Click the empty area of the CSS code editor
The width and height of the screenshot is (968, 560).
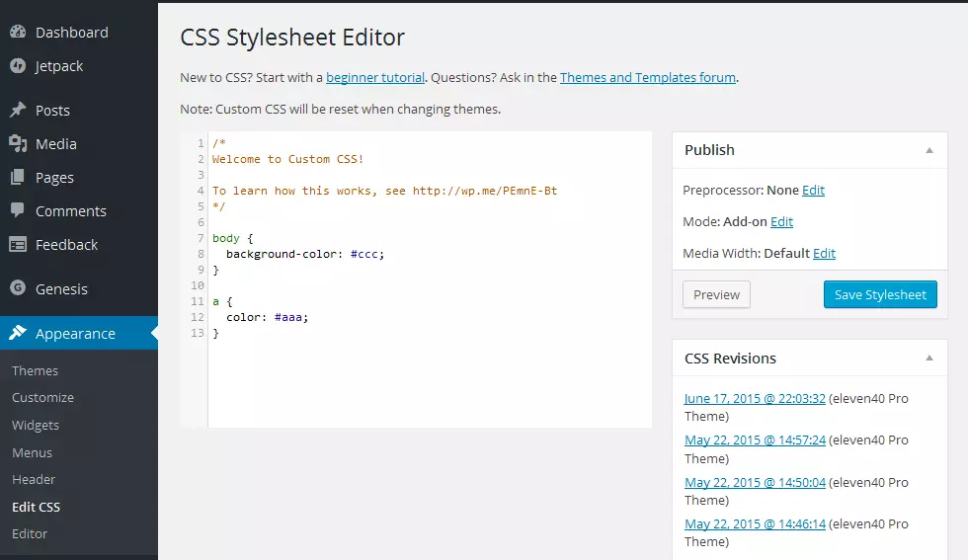click(x=430, y=383)
